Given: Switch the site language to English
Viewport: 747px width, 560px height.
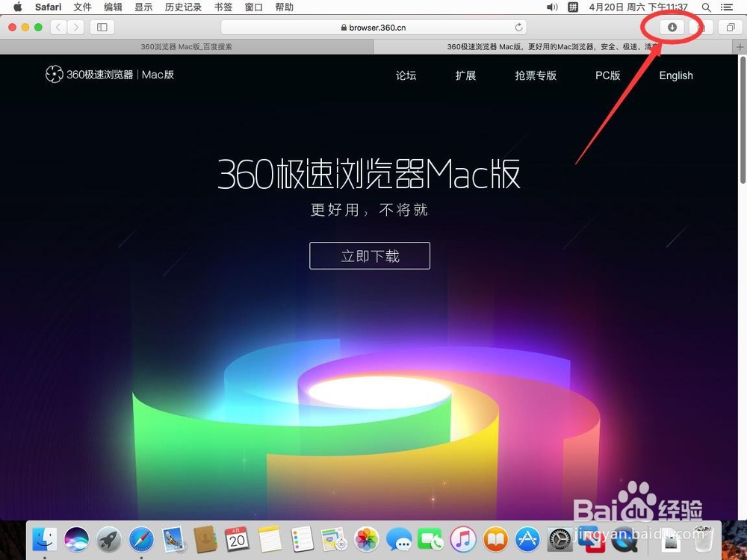Looking at the screenshot, I should click(x=676, y=75).
